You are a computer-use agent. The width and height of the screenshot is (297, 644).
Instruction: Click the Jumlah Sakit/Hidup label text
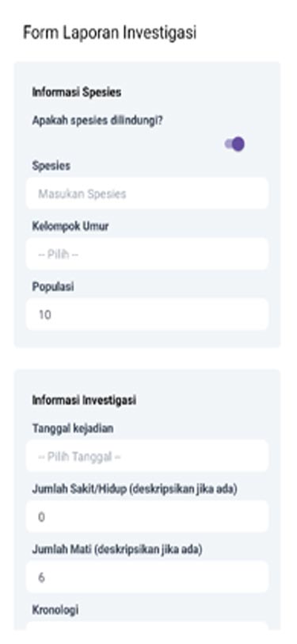coord(135,489)
